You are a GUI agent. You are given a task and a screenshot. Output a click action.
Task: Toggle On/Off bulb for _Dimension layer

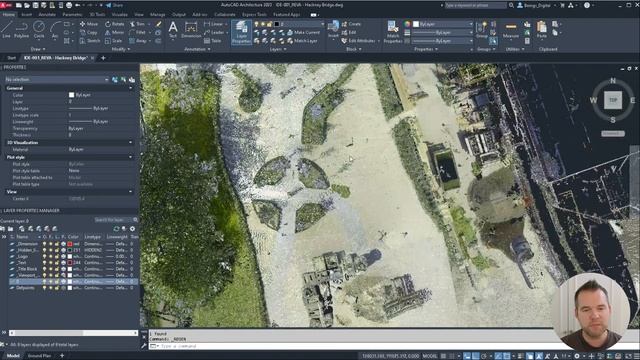click(44, 244)
